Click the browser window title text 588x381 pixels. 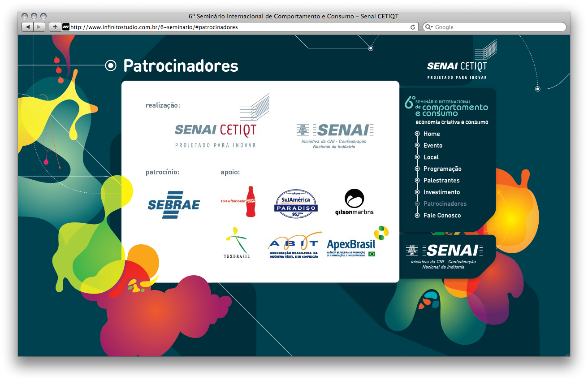(x=294, y=16)
